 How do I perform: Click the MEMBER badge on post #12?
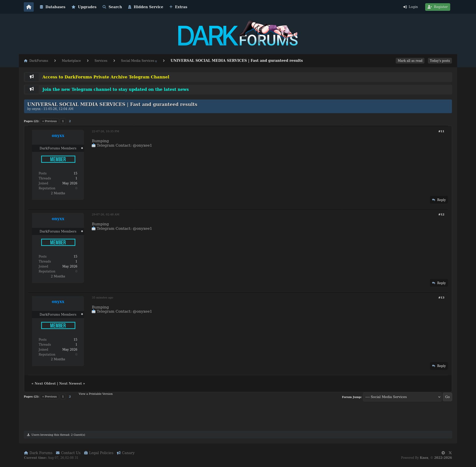pyautogui.click(x=58, y=242)
